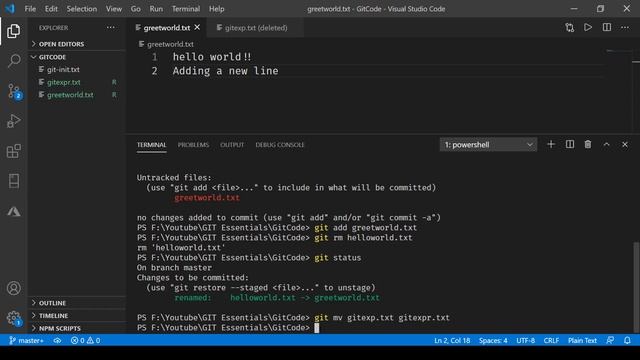Kill terminal with trash icon

click(588, 144)
